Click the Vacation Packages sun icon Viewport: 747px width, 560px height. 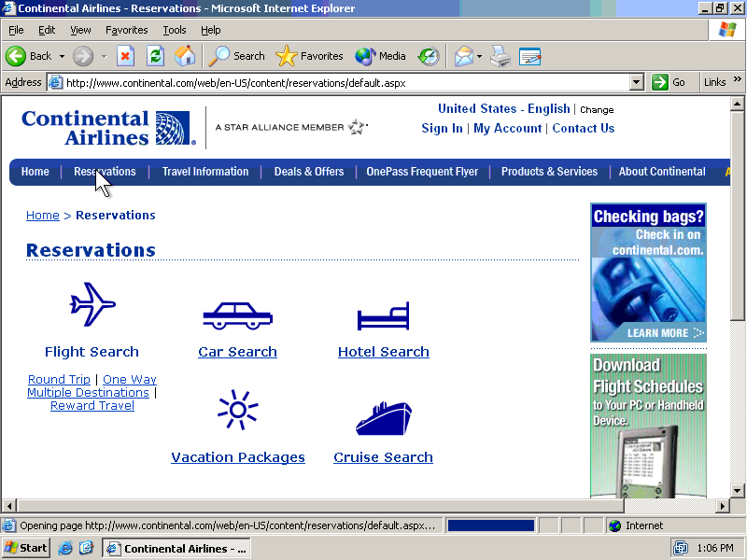(238, 410)
